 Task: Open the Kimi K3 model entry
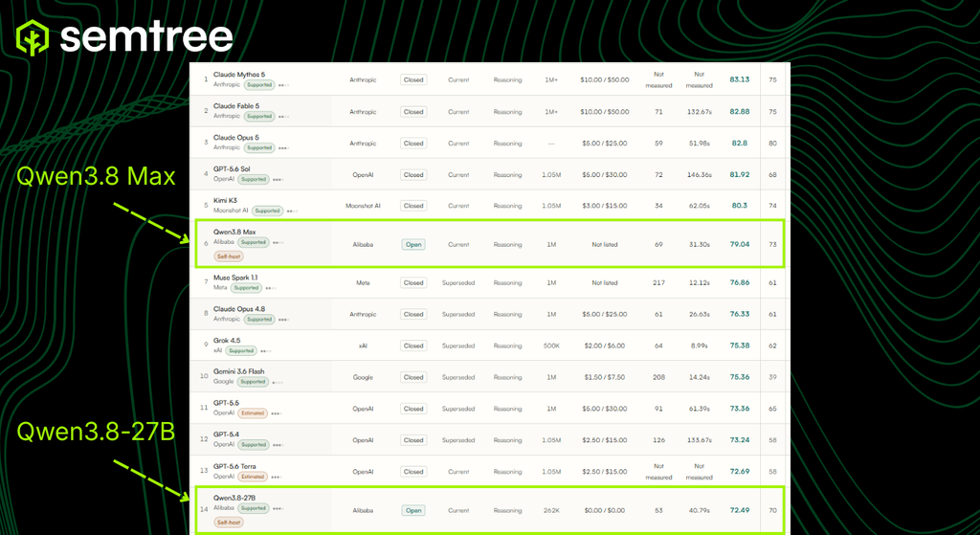click(225, 201)
